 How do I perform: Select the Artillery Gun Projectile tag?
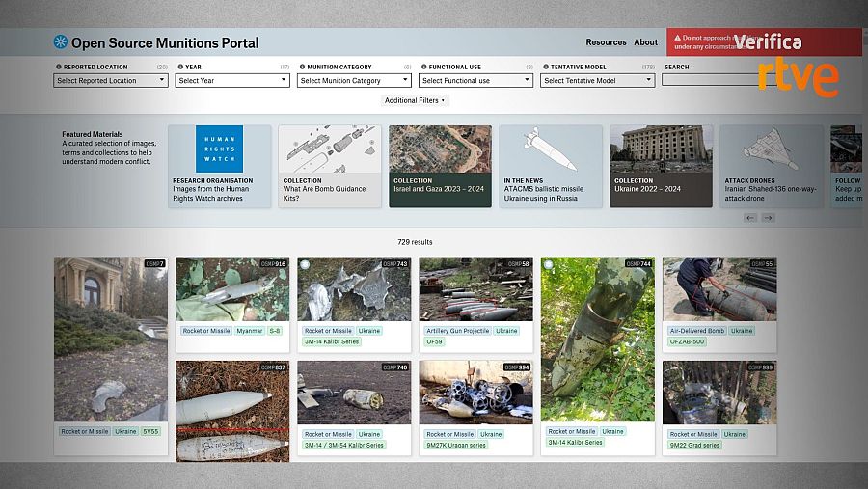coord(458,331)
